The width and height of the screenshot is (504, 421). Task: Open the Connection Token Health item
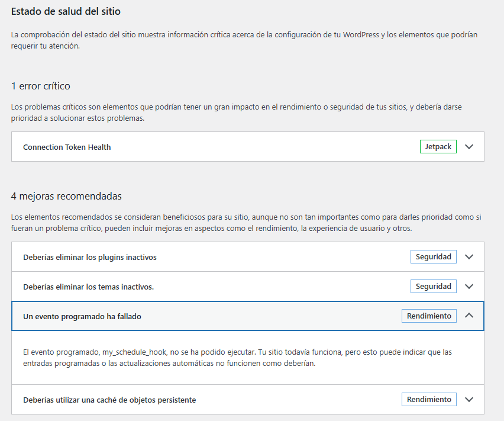tap(67, 147)
